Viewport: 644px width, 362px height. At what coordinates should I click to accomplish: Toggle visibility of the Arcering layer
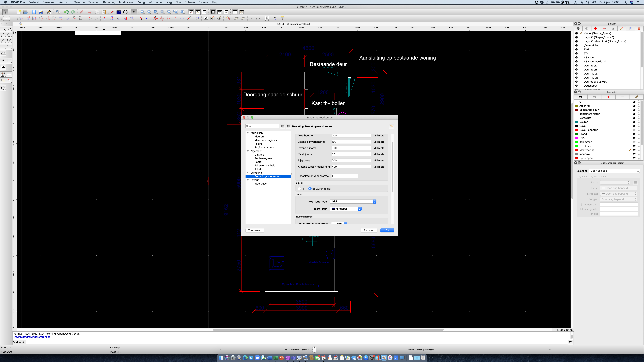(x=634, y=106)
